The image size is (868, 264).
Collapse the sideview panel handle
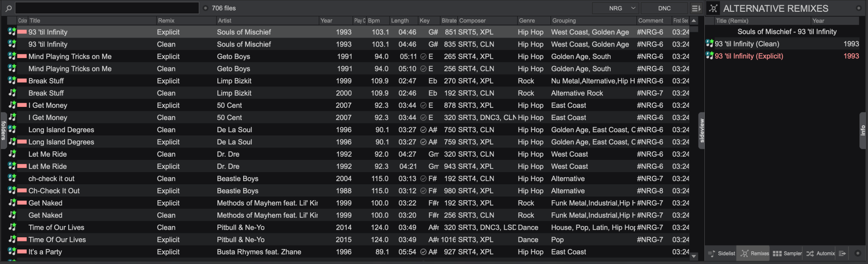click(x=702, y=130)
